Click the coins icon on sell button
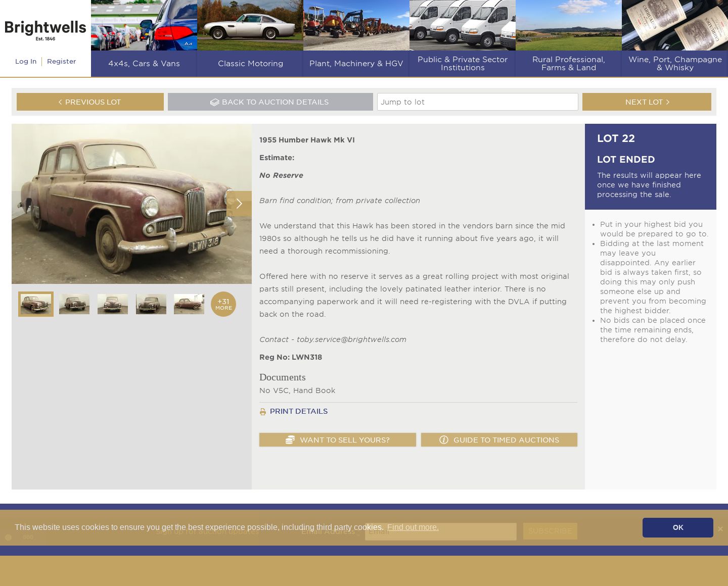This screenshot has width=728, height=586. [x=290, y=440]
